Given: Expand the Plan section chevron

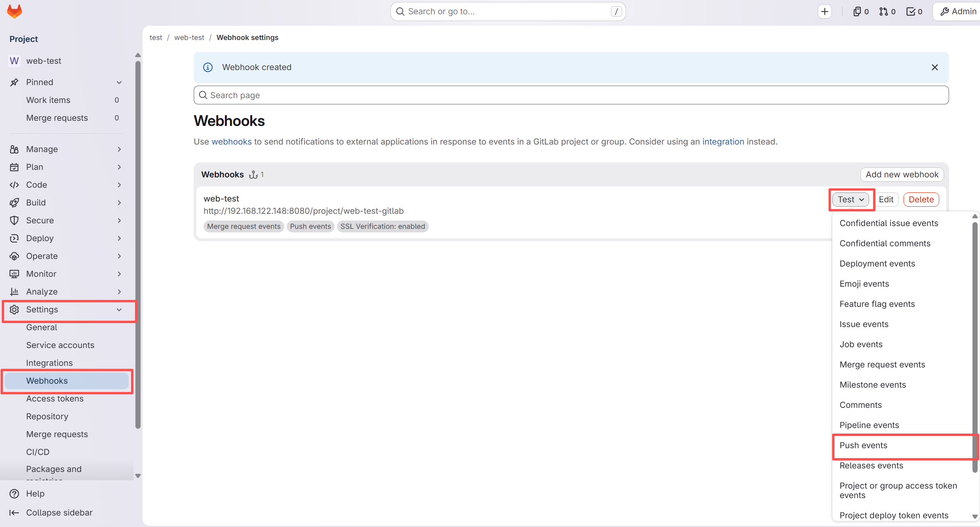Looking at the screenshot, I should click(x=119, y=167).
